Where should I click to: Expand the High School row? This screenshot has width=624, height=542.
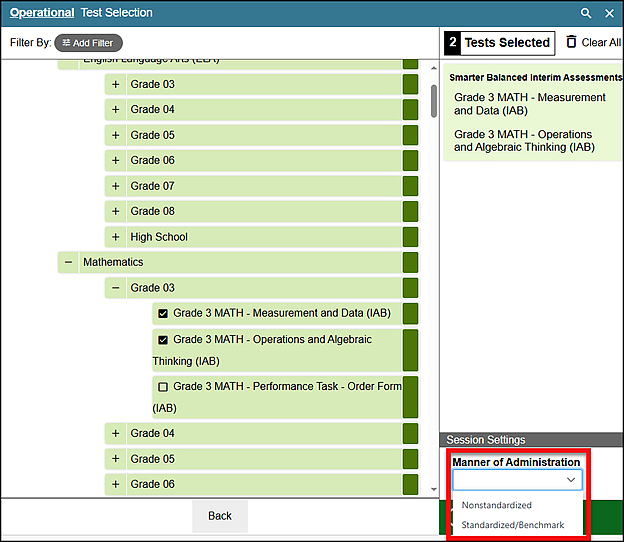115,237
